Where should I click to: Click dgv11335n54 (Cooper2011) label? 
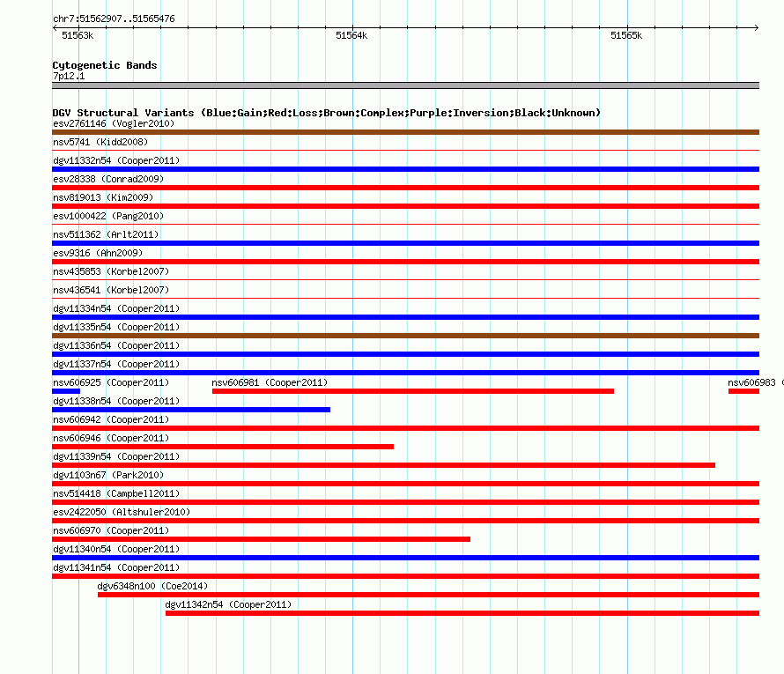point(116,327)
